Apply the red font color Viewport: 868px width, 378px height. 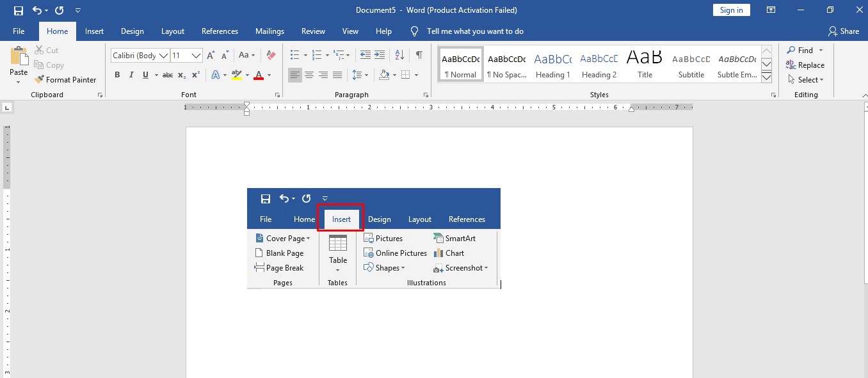[258, 75]
